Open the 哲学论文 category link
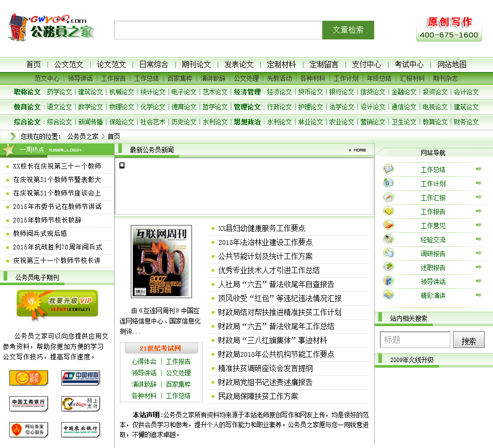This screenshot has height=448, width=493. (215, 107)
